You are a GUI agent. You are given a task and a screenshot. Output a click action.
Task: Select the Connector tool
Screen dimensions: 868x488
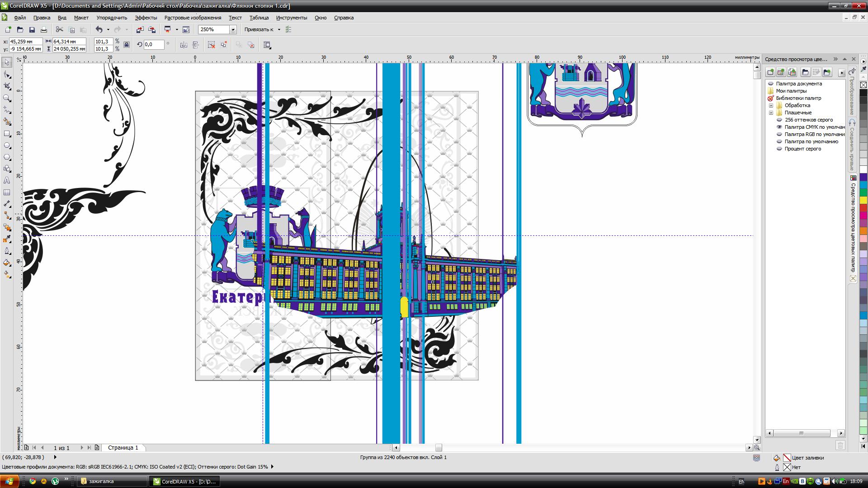coord(7,216)
